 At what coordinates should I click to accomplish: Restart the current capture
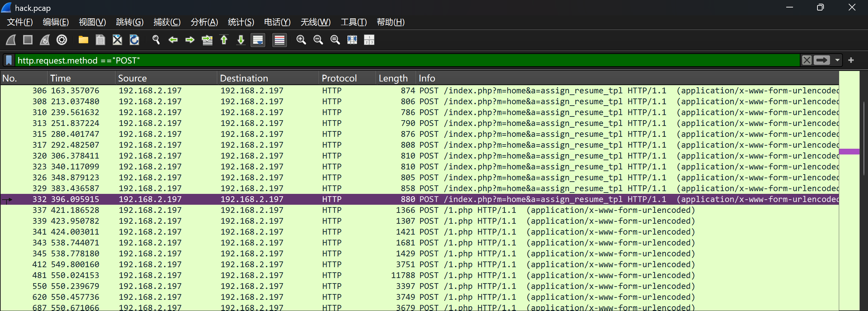click(45, 40)
